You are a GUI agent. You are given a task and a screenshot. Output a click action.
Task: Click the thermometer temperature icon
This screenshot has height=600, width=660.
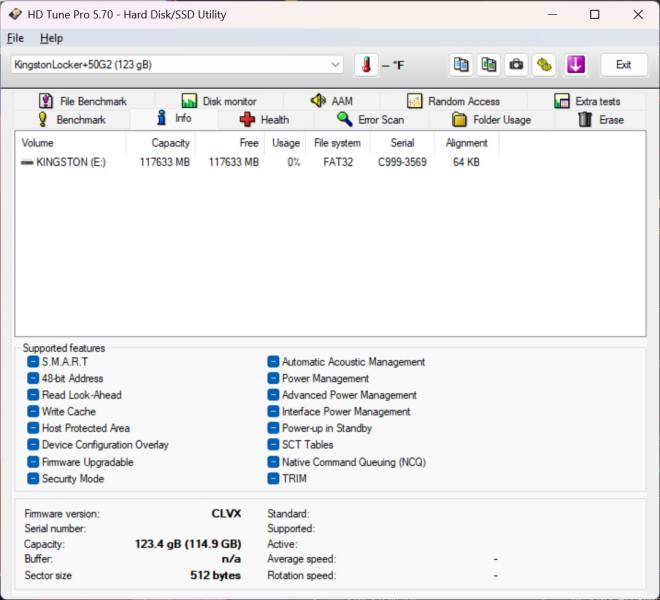click(x=366, y=65)
